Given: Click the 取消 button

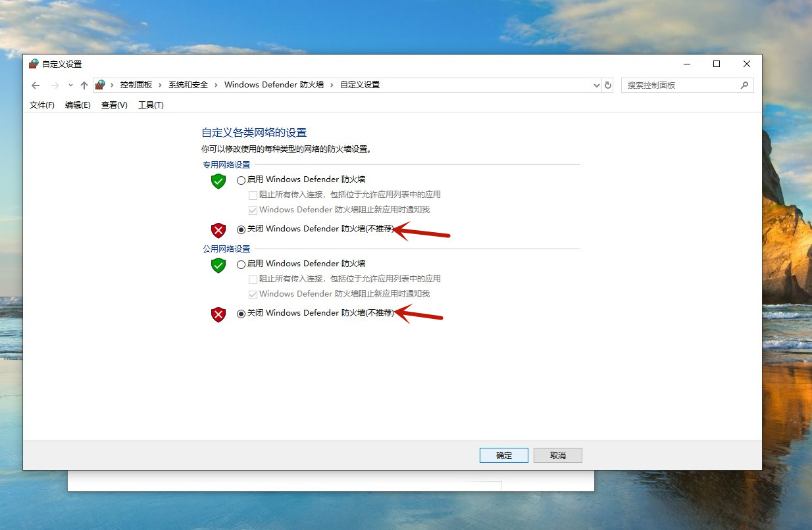Looking at the screenshot, I should pyautogui.click(x=558, y=456).
